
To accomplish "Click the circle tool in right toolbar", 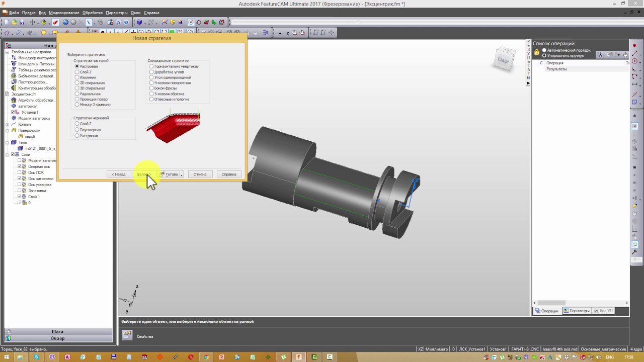I will [634, 61].
